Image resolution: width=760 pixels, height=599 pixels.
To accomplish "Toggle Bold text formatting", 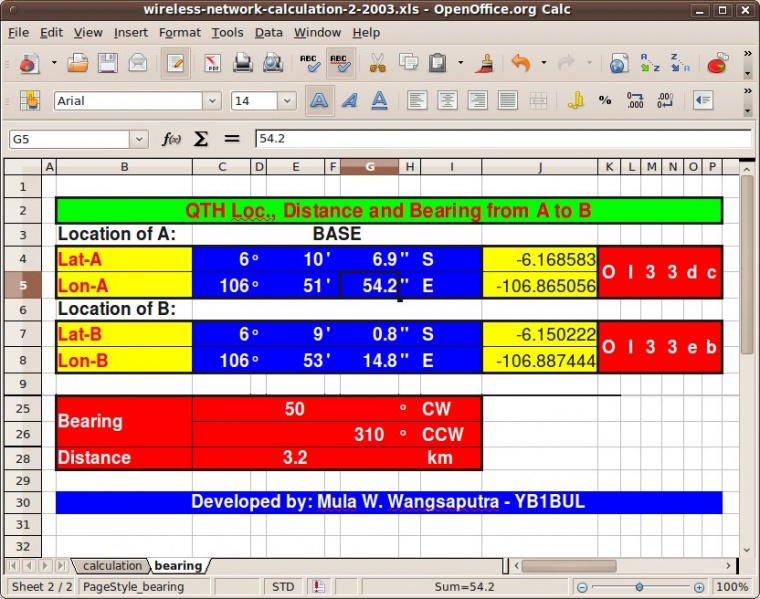I will pyautogui.click(x=319, y=101).
